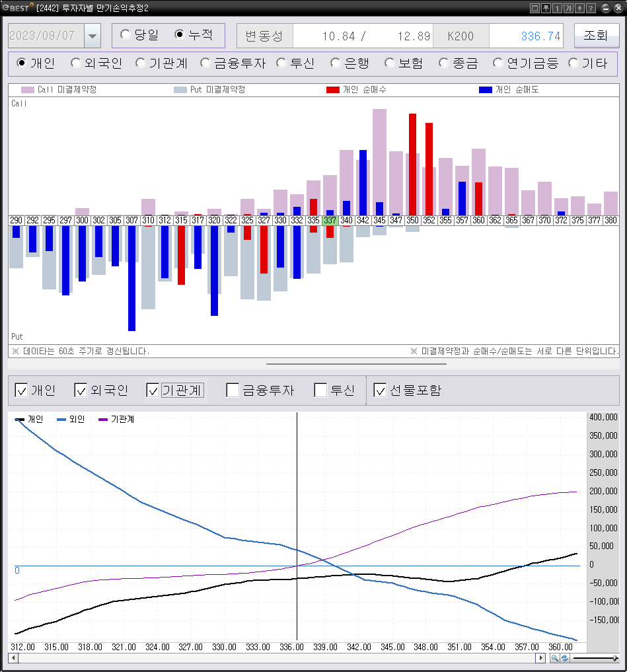Click the 변동성 label
The height and width of the screenshot is (672, 627).
(264, 36)
